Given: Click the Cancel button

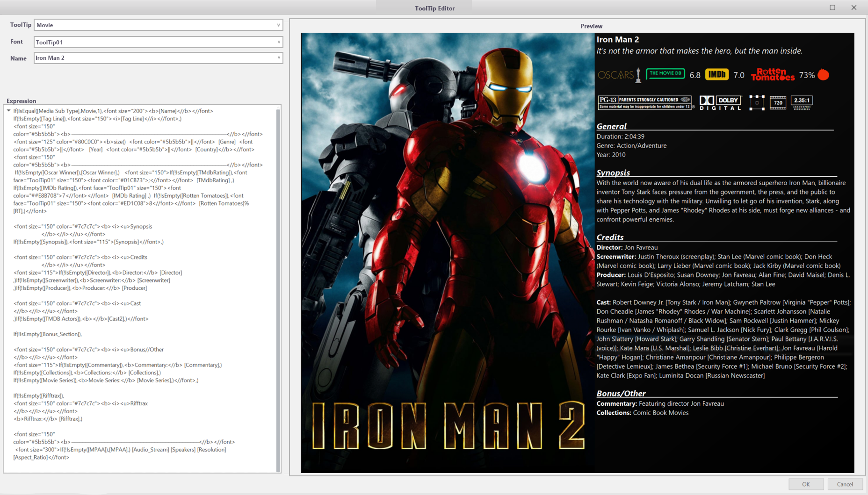Looking at the screenshot, I should tap(845, 484).
